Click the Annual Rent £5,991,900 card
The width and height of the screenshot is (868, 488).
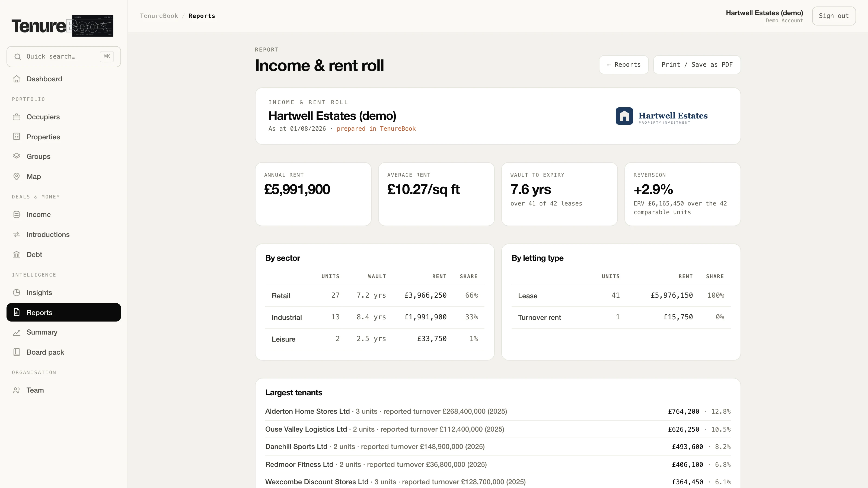pos(313,194)
